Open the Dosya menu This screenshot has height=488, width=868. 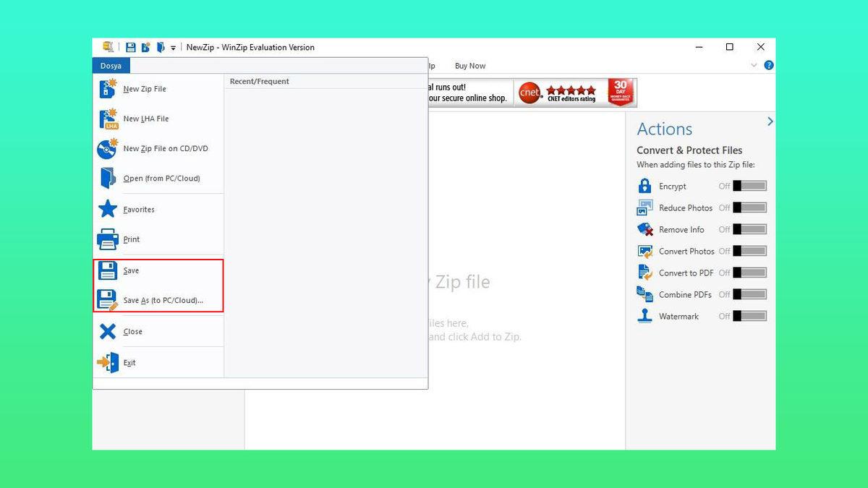click(x=111, y=65)
